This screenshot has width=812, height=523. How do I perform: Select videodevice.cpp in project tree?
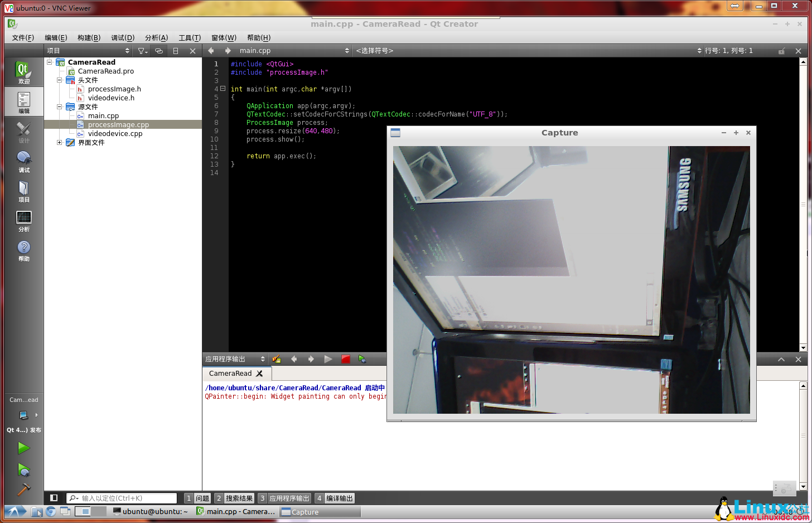(x=115, y=134)
